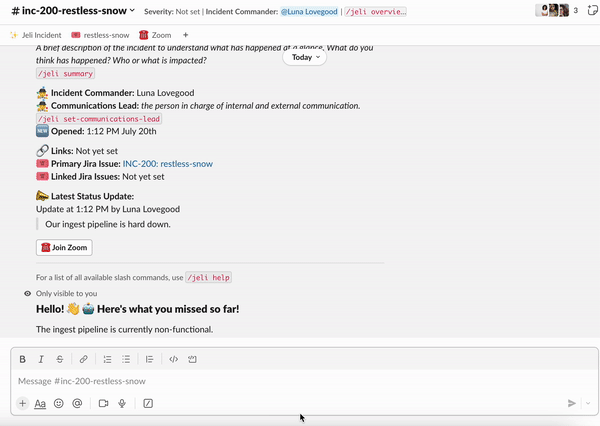Open slash command shortcuts

pos(148,403)
